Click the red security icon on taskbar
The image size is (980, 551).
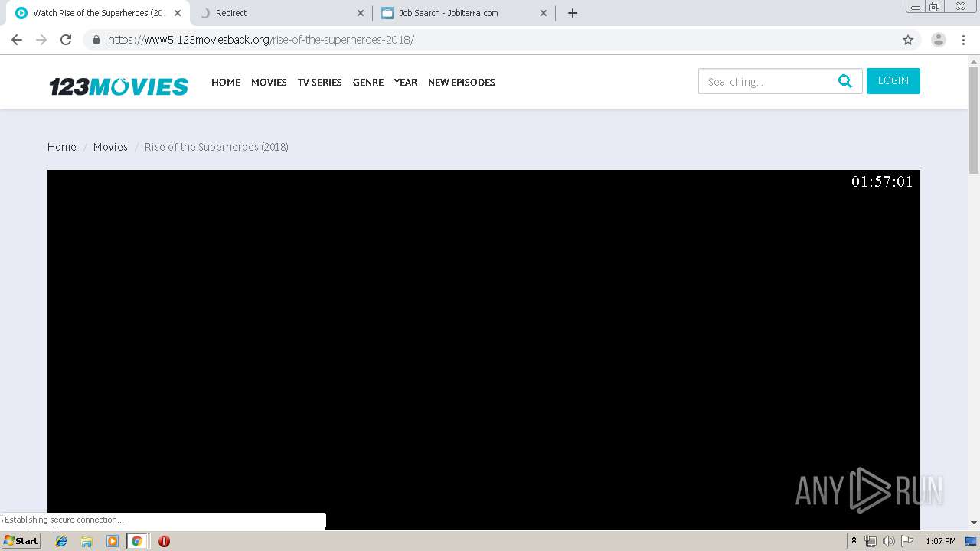[x=164, y=541]
